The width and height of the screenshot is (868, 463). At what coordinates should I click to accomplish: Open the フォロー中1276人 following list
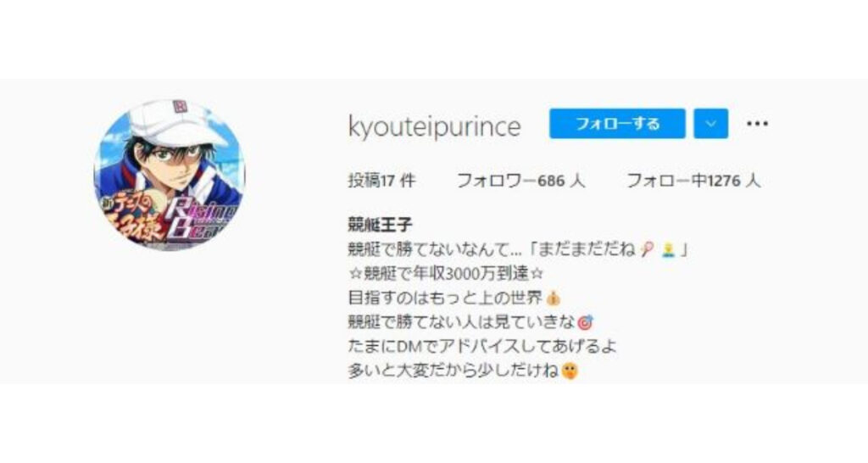(x=693, y=181)
